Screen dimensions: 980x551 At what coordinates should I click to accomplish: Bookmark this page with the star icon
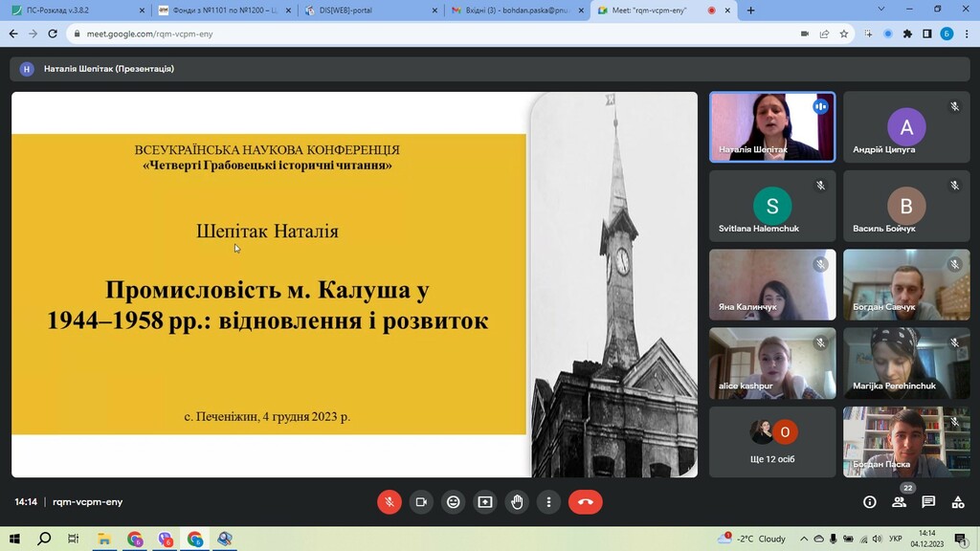[844, 33]
